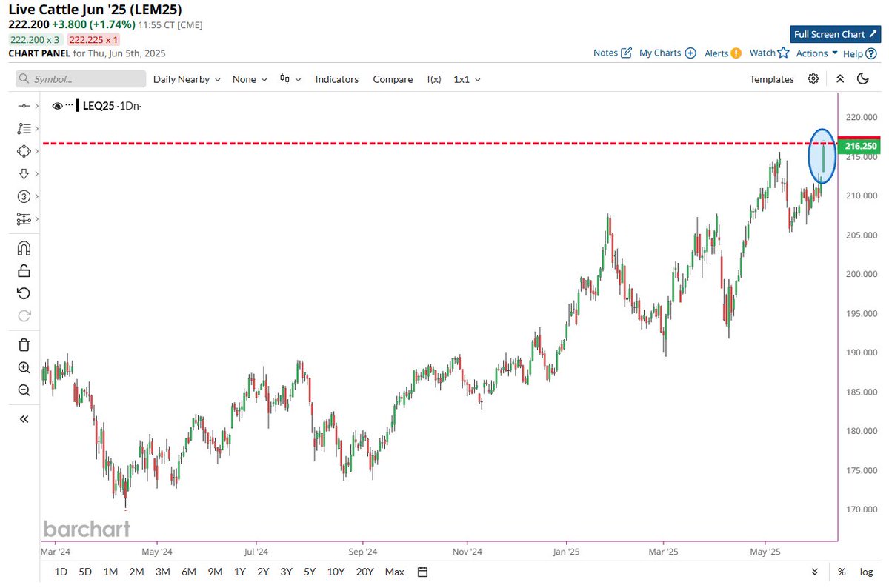The height and width of the screenshot is (588, 889).
Task: Focus the Symbol search field
Action: [x=81, y=79]
